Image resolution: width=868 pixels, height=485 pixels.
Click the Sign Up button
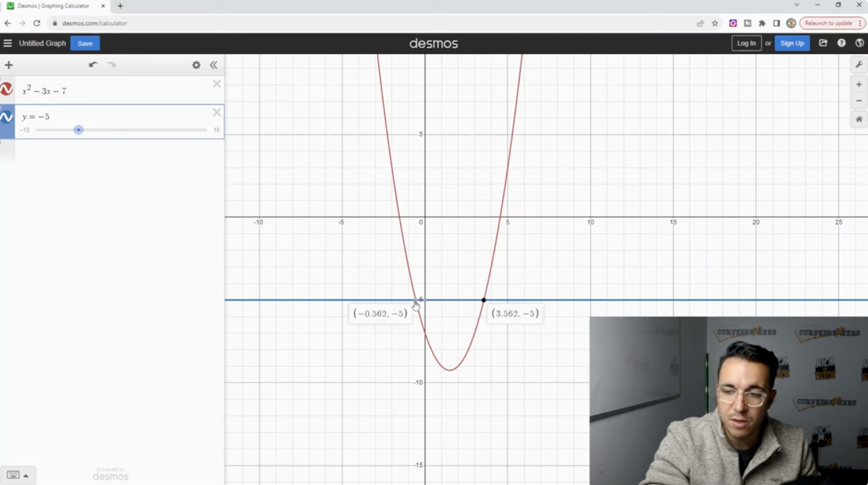pos(792,43)
